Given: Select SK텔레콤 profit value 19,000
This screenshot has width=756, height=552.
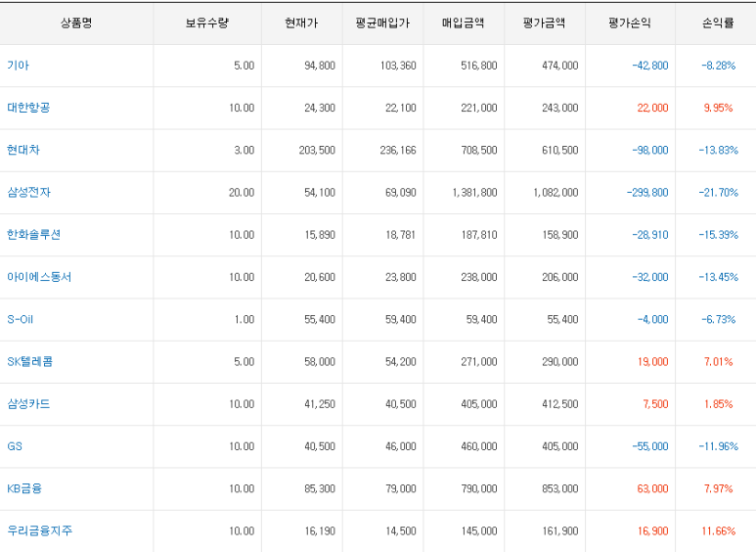Looking at the screenshot, I should click(x=653, y=362).
